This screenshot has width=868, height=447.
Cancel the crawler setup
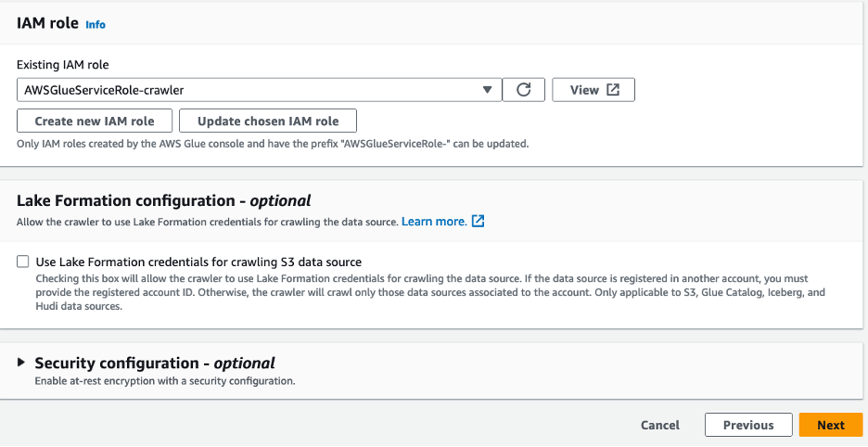point(660,425)
